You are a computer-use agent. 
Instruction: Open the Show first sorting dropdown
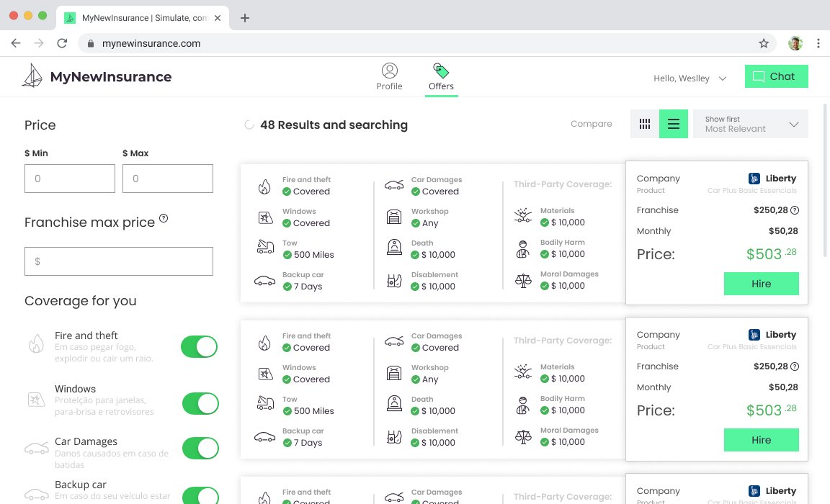pos(750,124)
